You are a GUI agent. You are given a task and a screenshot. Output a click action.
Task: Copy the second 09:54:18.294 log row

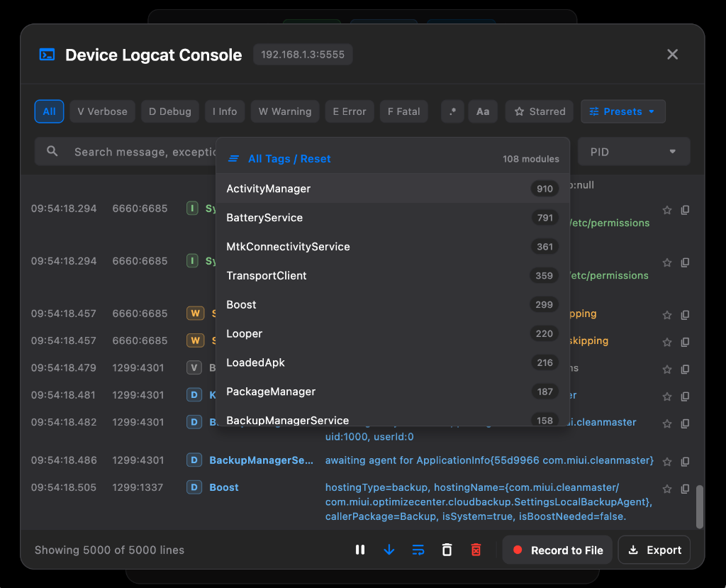(x=686, y=262)
